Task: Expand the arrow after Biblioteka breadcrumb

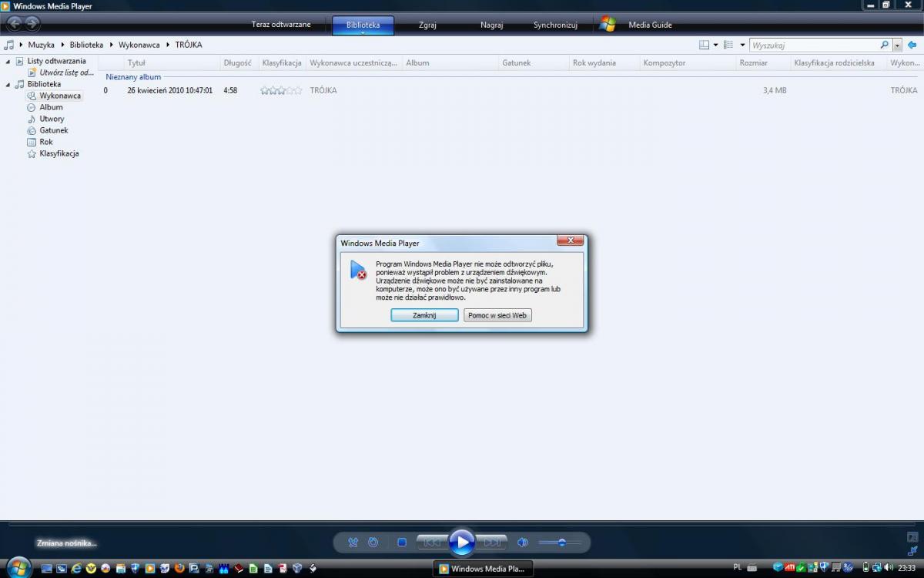Action: click(x=111, y=45)
